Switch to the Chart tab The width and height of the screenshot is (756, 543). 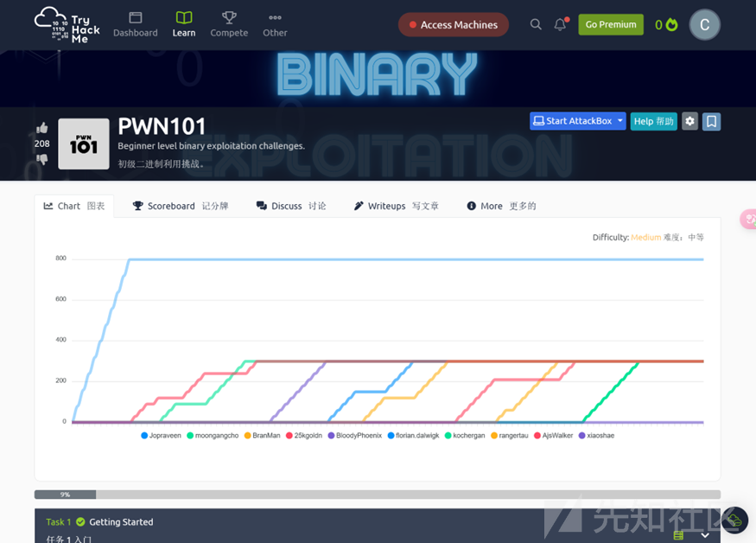[x=74, y=206]
